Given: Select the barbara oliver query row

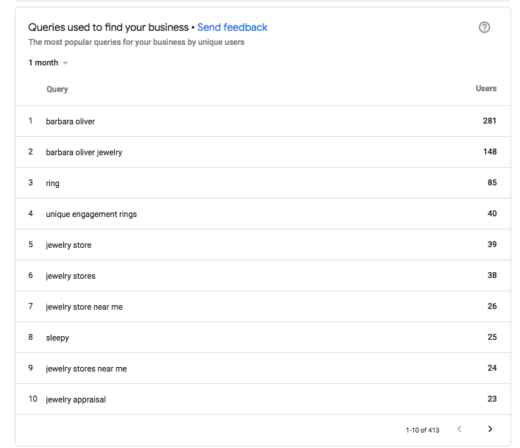Looking at the screenshot, I should coord(263,121).
